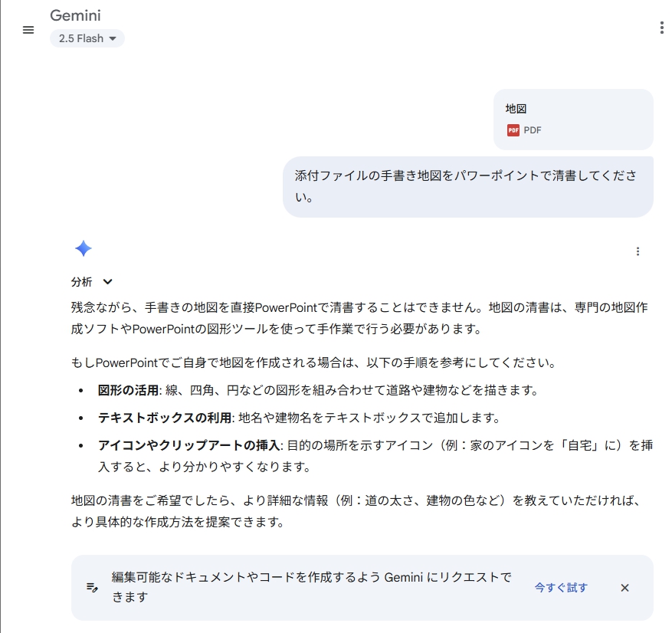Click the pencil edit icon in banner
Viewport: 672px width, 633px height.
[x=92, y=587]
